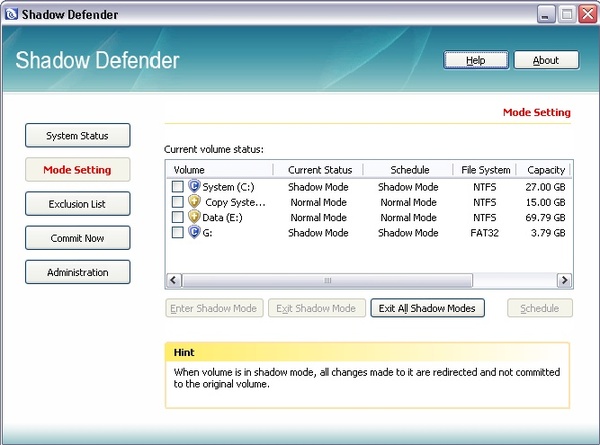Open the Administration section
The image size is (600, 445).
78,272
